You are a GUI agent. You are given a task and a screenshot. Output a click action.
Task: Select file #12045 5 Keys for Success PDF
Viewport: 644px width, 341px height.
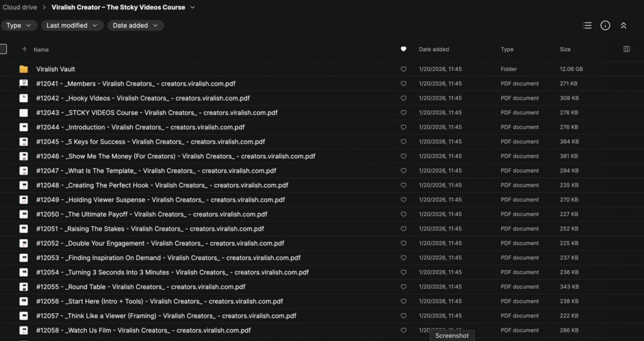(150, 141)
